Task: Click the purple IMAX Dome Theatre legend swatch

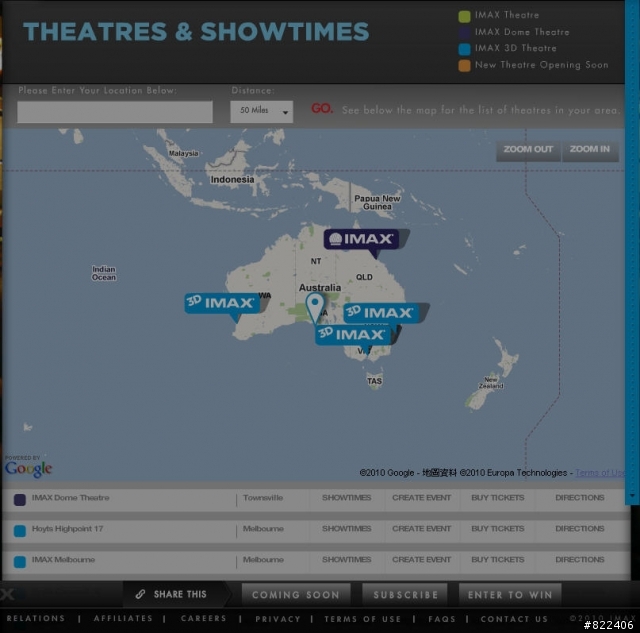Action: [464, 33]
